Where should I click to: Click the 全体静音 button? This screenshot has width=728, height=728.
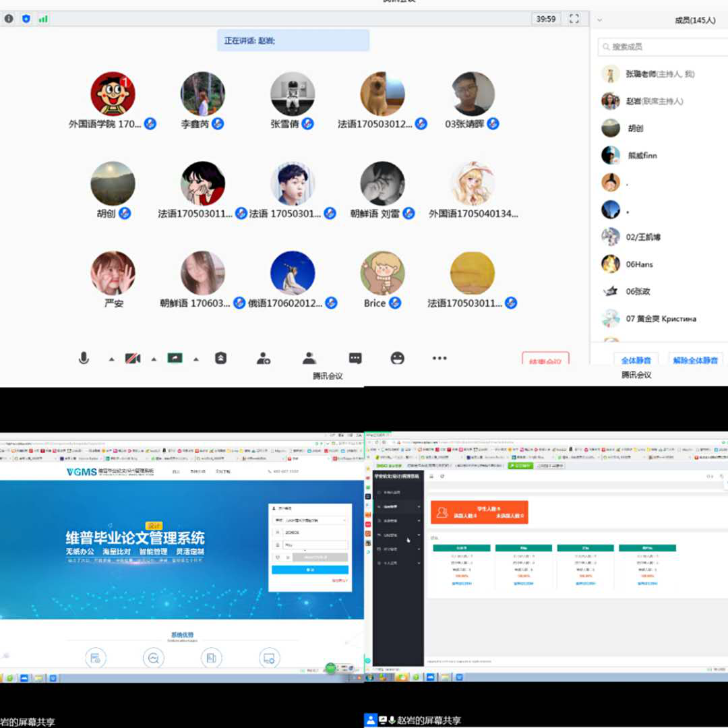636,360
